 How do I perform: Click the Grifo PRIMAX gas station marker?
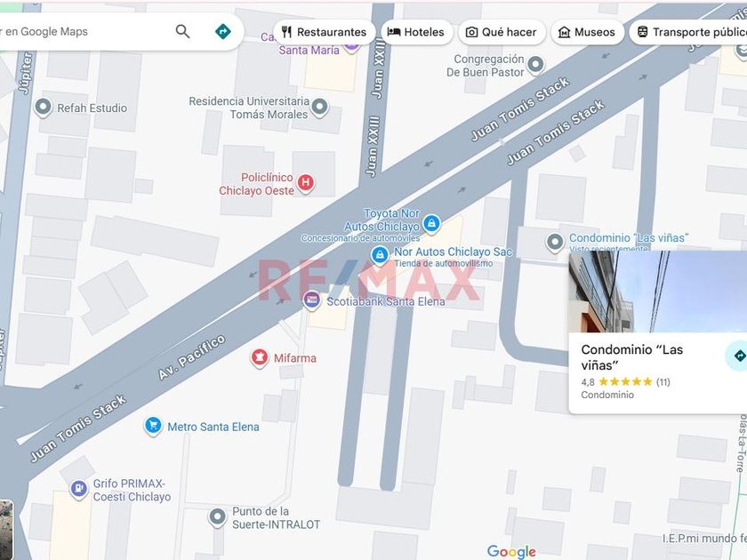click(x=79, y=489)
